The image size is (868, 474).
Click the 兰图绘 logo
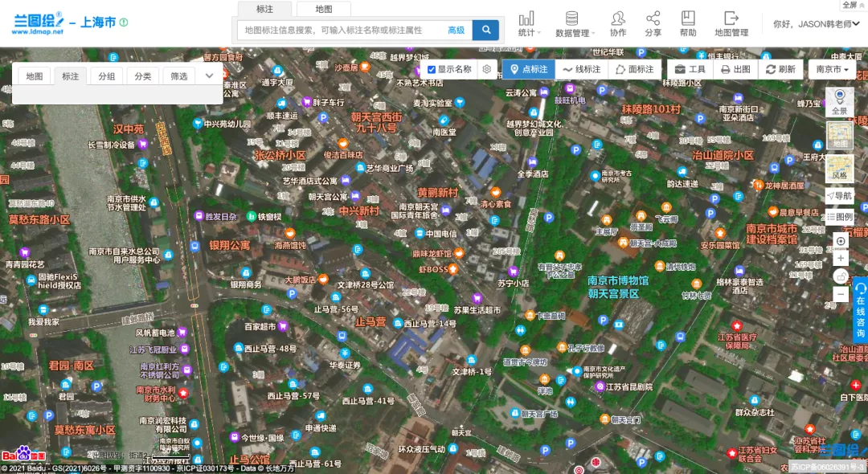(x=39, y=23)
